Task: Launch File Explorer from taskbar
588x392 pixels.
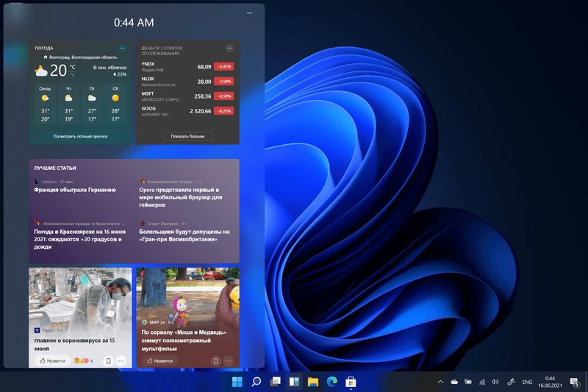Action: pos(313,382)
